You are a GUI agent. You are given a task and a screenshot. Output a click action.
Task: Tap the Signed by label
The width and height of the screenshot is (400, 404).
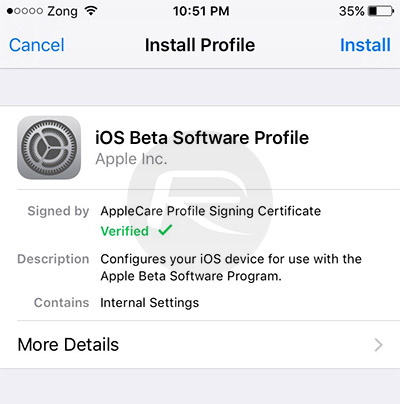[58, 211]
